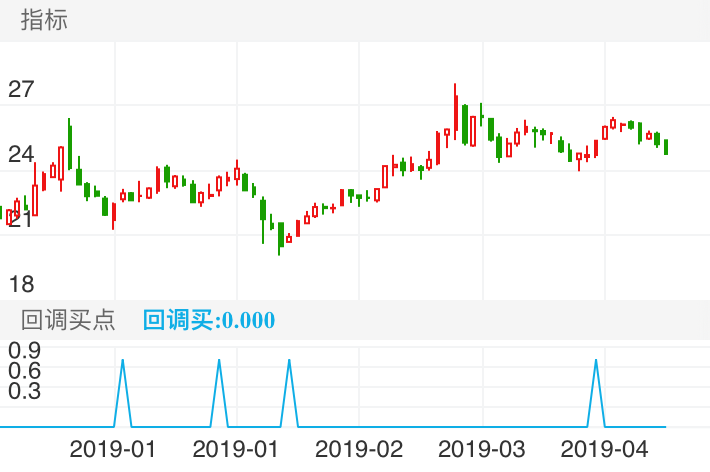This screenshot has width=710, height=472.
Task: Click the final green candlestick on the far right
Action: pyautogui.click(x=666, y=147)
